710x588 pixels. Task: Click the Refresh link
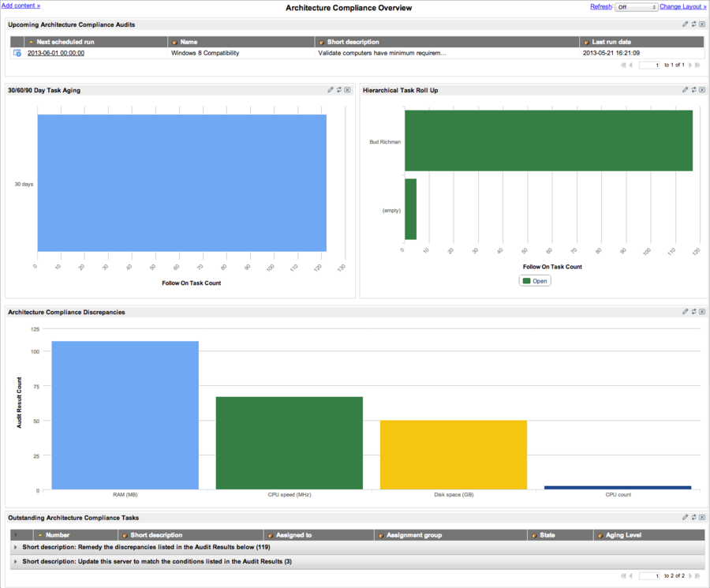tap(601, 6)
